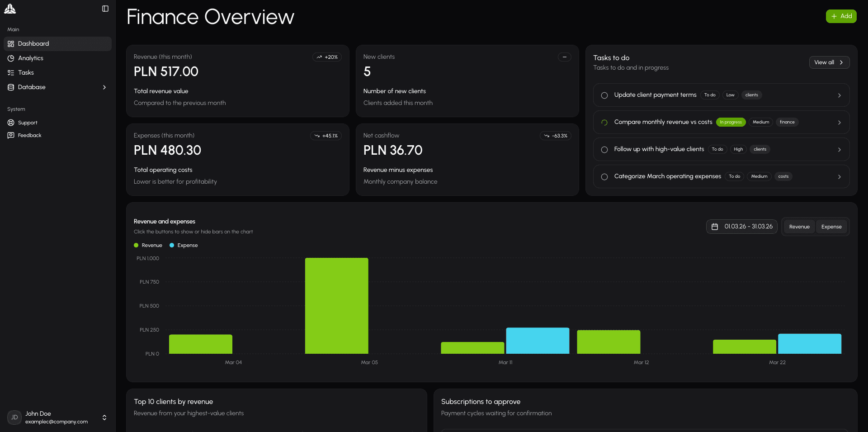Open the calendar icon beside the date range

click(716, 227)
